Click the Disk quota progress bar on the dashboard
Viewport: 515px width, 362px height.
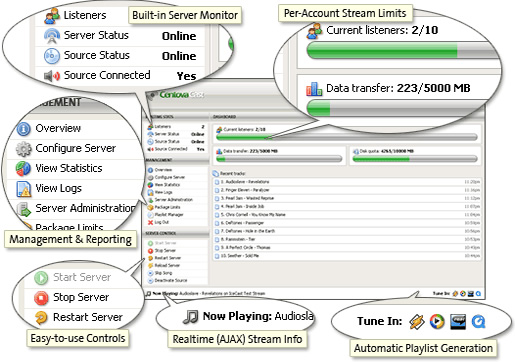[415, 159]
